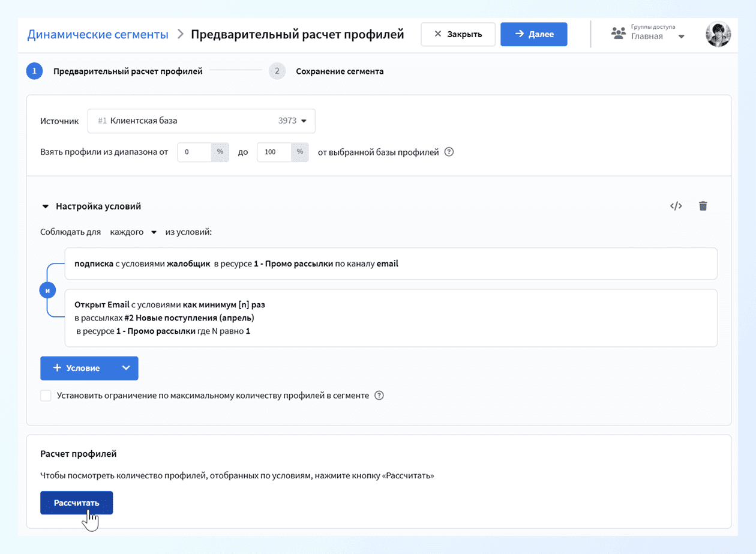Screen dimensions: 756x554
Task: Select the step 1 circle indicator
Action: [34, 70]
